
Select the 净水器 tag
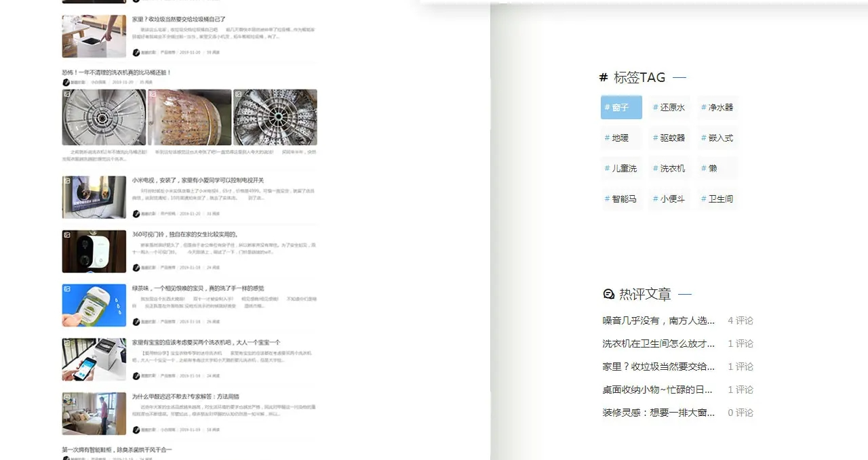[x=717, y=107]
